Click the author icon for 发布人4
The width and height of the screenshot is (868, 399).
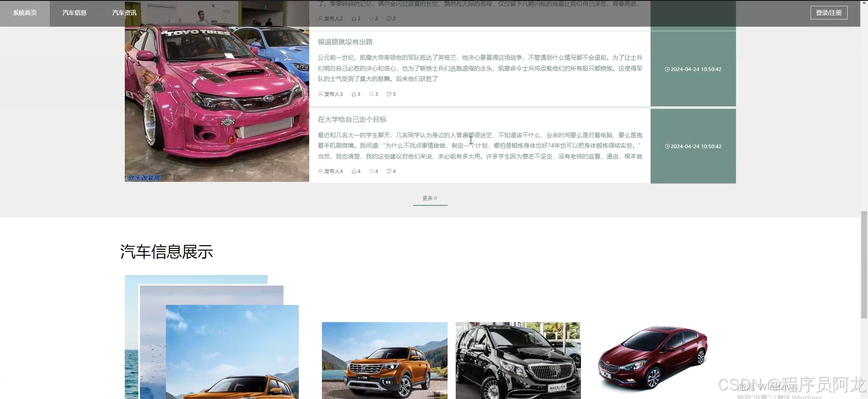coord(321,171)
